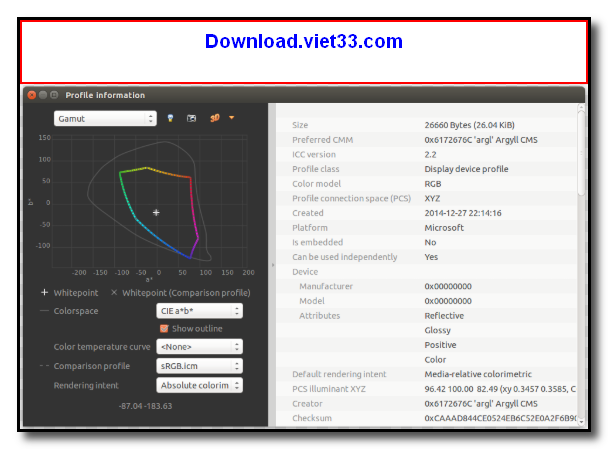The width and height of the screenshot is (608, 449).
Task: Select the Created date 2014-12-27 22:14:16
Action: 463,213
